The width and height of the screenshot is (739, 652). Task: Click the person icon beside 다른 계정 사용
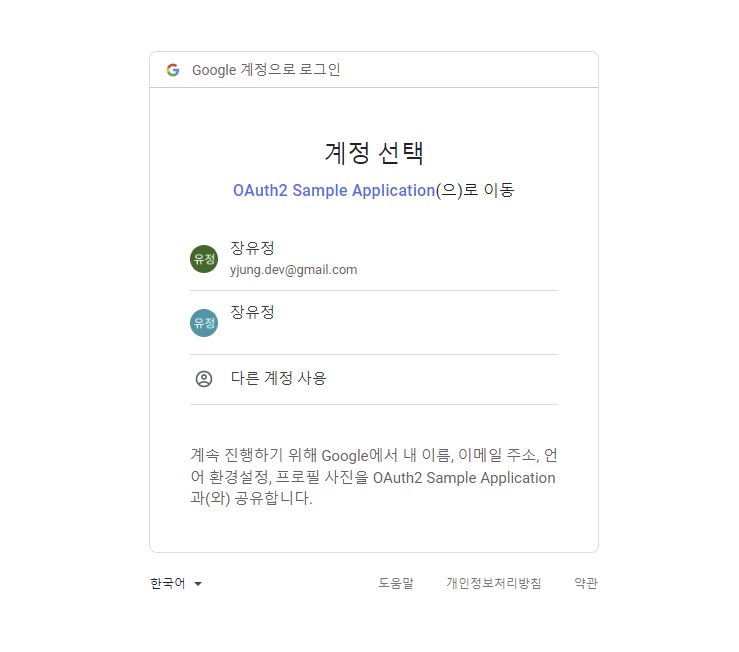[x=204, y=379]
